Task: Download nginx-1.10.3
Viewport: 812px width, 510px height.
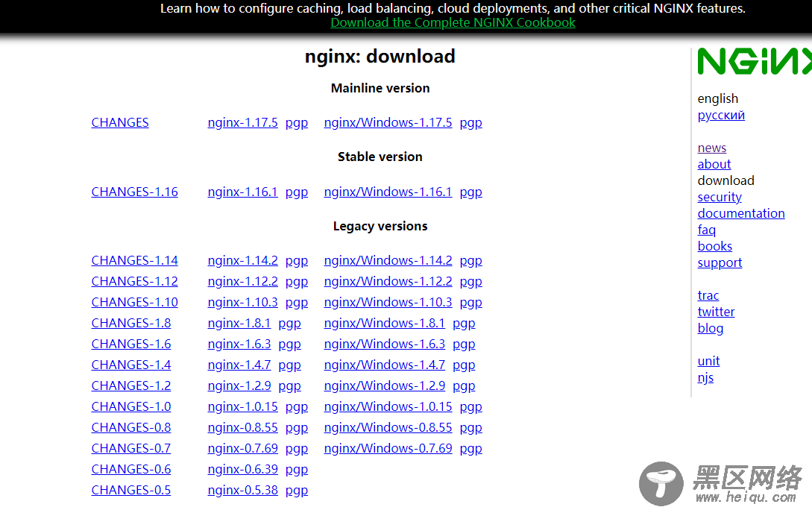Action: tap(242, 302)
